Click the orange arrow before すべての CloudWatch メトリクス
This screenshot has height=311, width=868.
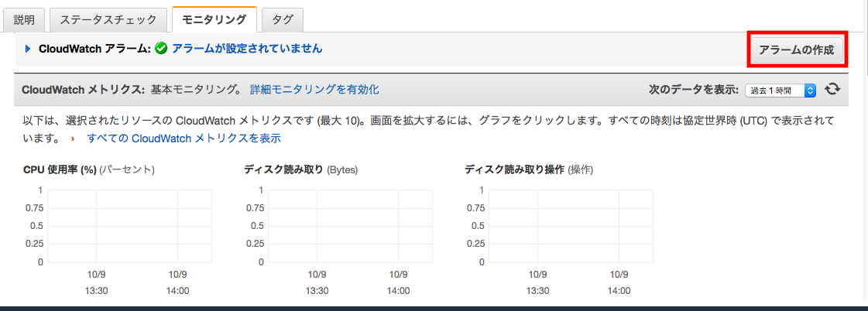point(73,139)
